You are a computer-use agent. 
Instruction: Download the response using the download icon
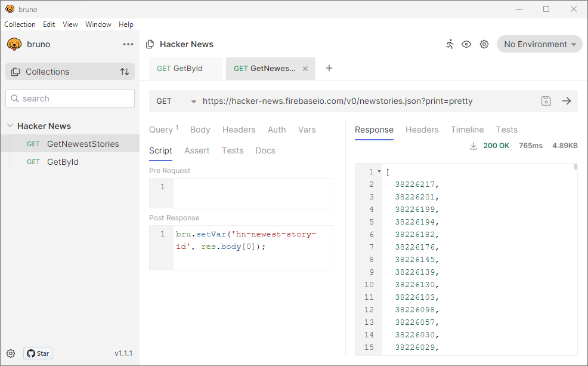[x=473, y=145]
